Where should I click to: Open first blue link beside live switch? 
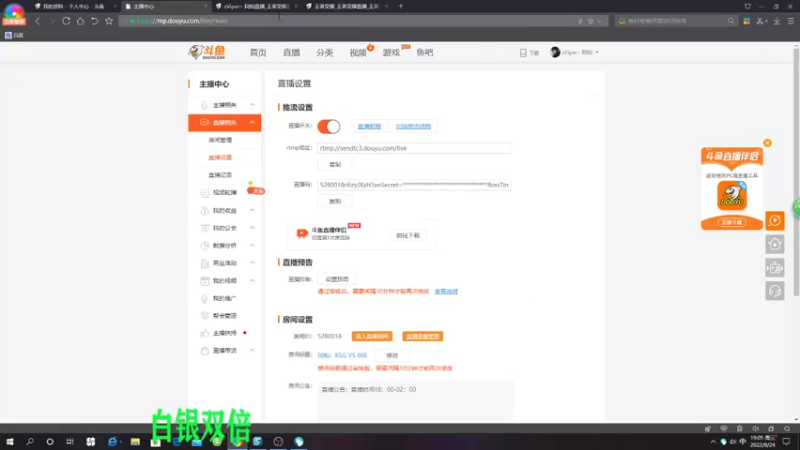(369, 126)
